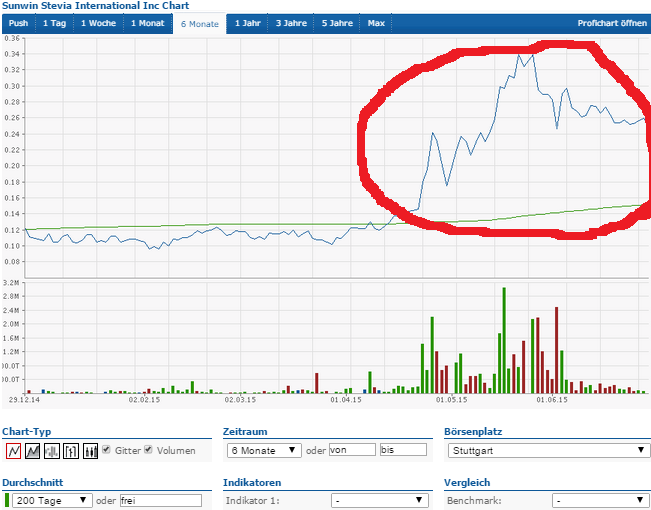Viewport: 651px width, 510px height.
Task: Switch to the 1 Woche tab
Action: click(x=98, y=23)
